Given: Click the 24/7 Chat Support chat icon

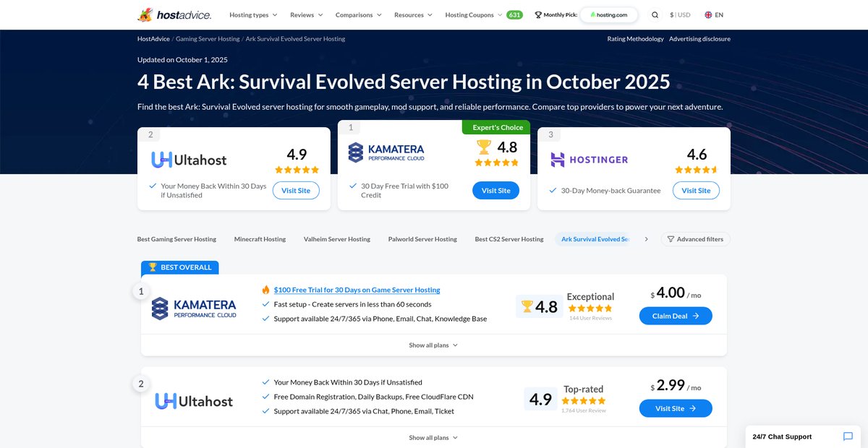Looking at the screenshot, I should pos(848,436).
